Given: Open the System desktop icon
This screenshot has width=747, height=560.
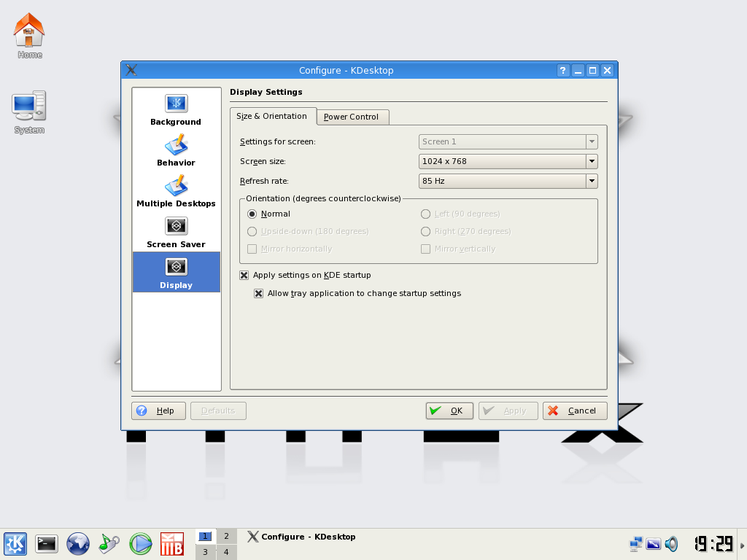Looking at the screenshot, I should tap(29, 112).
